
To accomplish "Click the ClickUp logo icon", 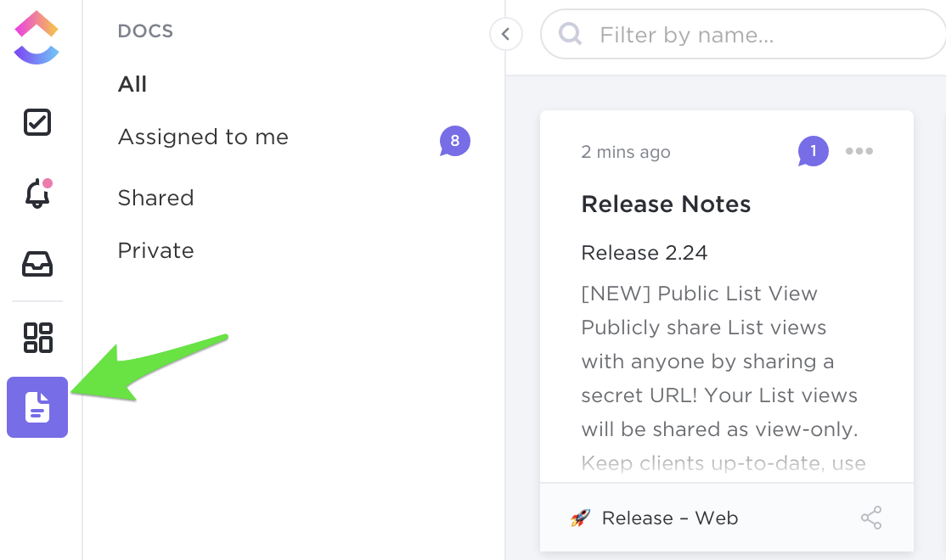I will point(37,38).
